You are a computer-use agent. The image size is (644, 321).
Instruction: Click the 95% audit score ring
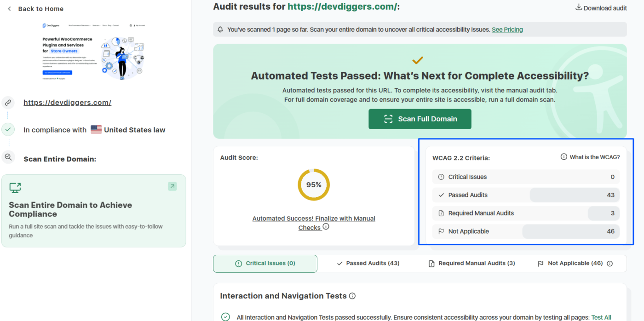point(314,185)
